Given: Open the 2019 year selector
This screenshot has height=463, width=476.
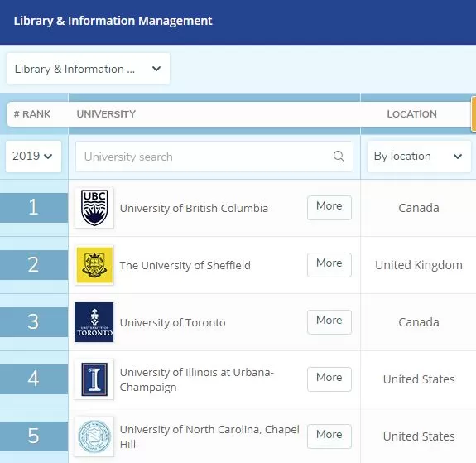Looking at the screenshot, I should click(33, 157).
